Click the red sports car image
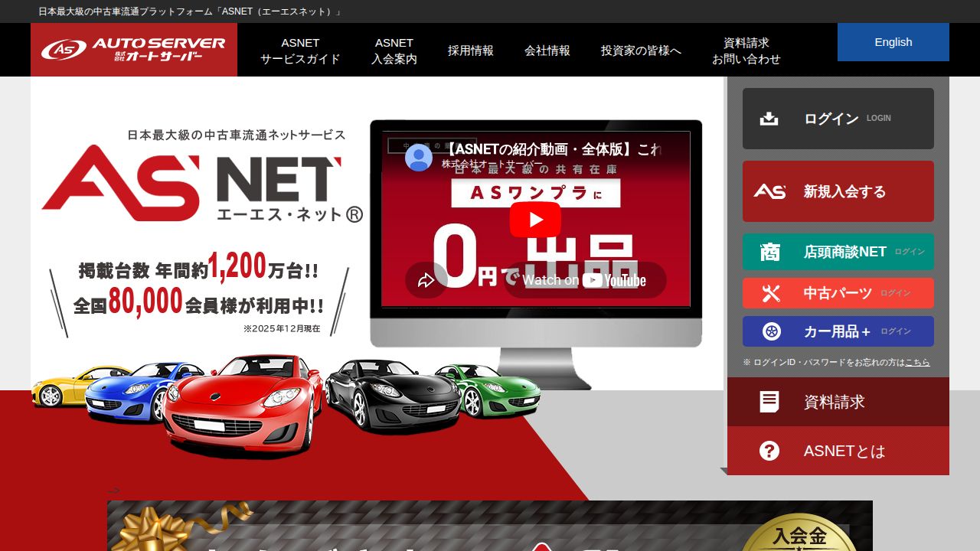The width and height of the screenshot is (980, 551). click(243, 406)
